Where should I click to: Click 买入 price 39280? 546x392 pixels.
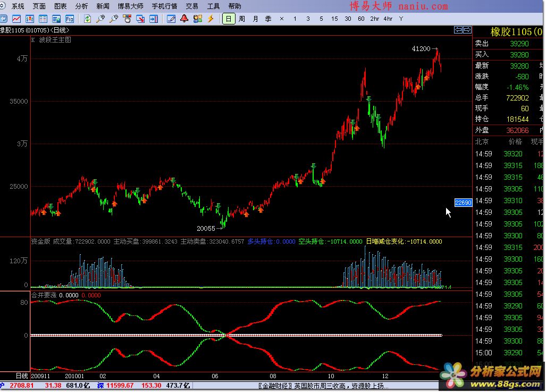point(519,55)
